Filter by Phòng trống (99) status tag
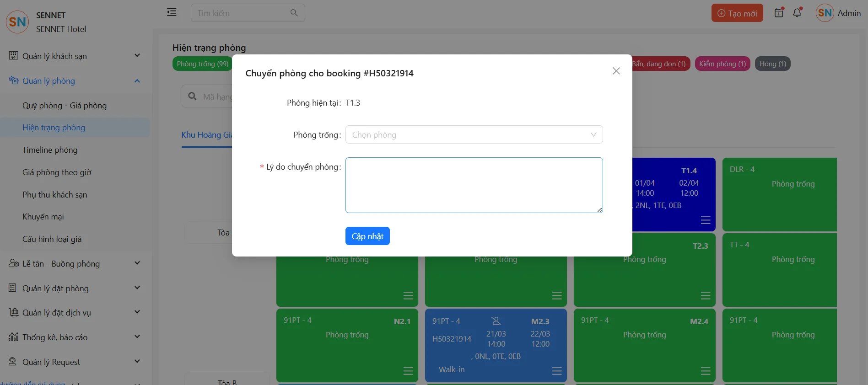This screenshot has height=385, width=868. point(202,64)
